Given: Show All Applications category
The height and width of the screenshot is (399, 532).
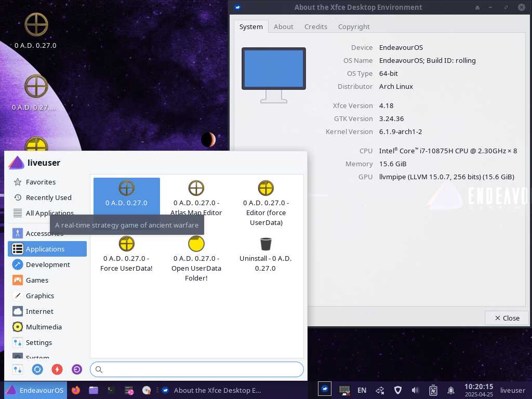Looking at the screenshot, I should coord(47,213).
